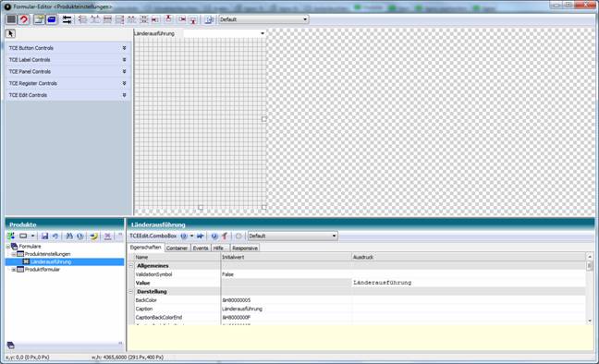Click the swap arrows toolbar icon

[x=67, y=19]
